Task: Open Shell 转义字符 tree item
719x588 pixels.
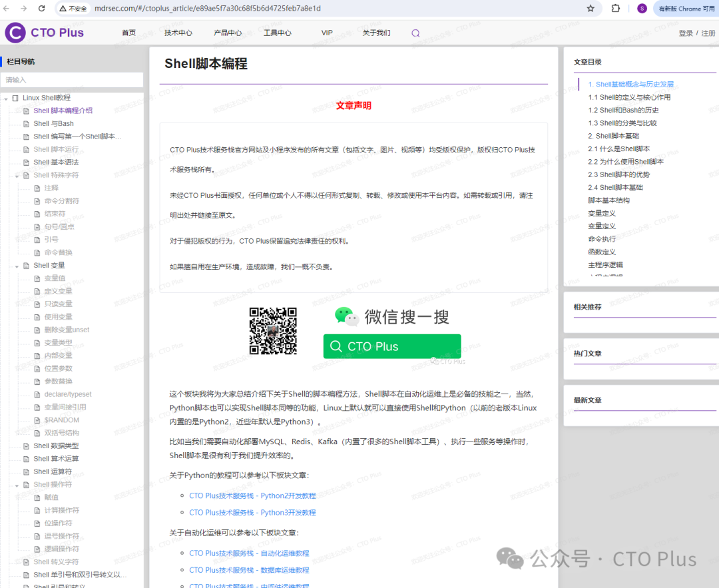Action: coord(56,562)
